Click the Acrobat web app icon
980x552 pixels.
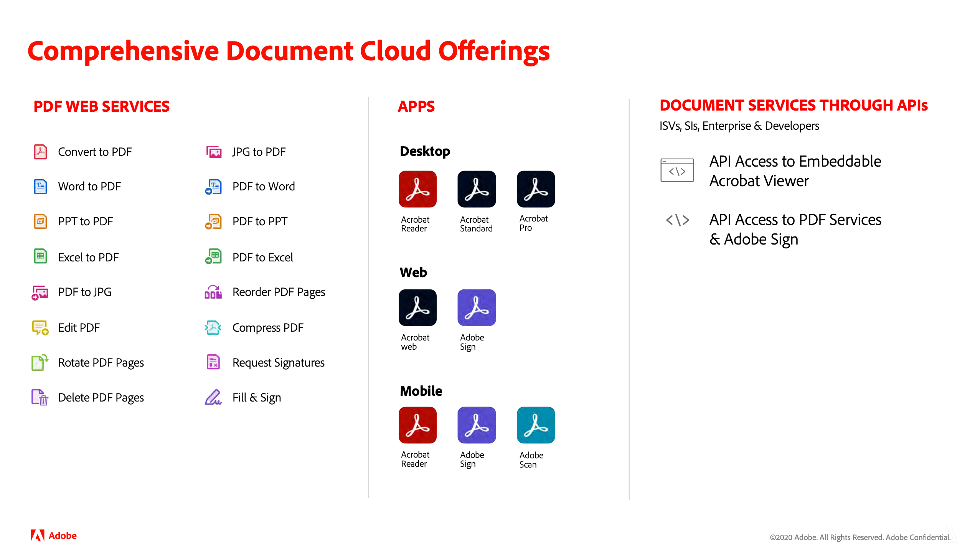(417, 307)
